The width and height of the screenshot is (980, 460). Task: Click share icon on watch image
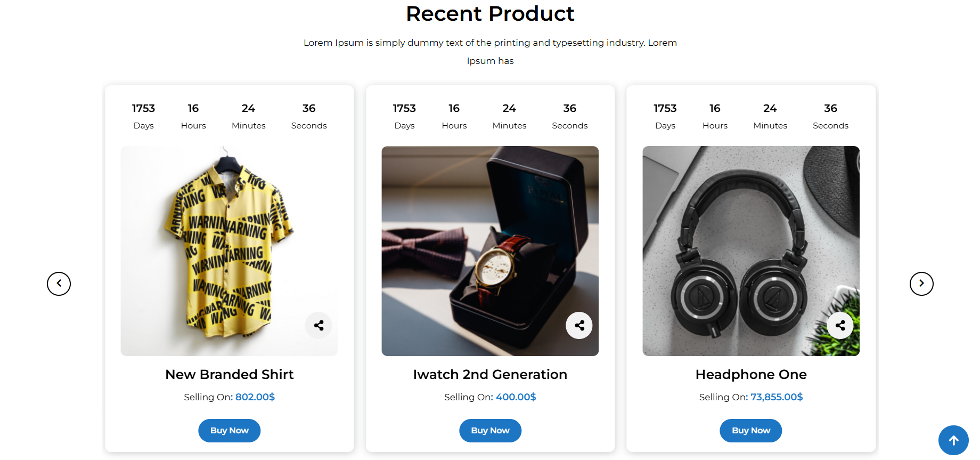click(x=579, y=325)
